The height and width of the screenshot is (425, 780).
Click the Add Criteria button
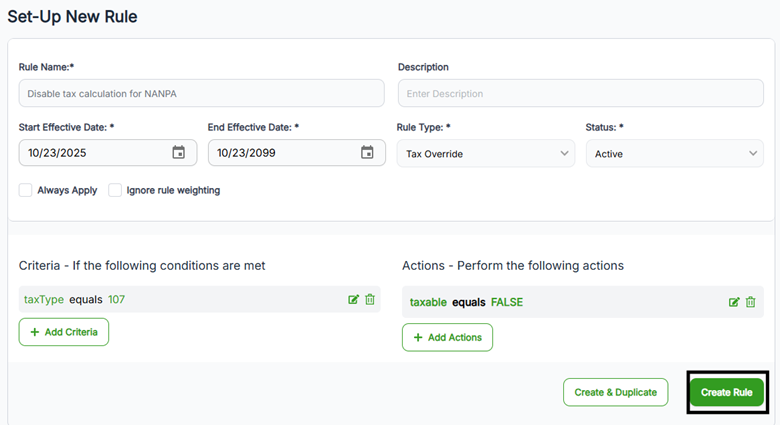point(64,332)
